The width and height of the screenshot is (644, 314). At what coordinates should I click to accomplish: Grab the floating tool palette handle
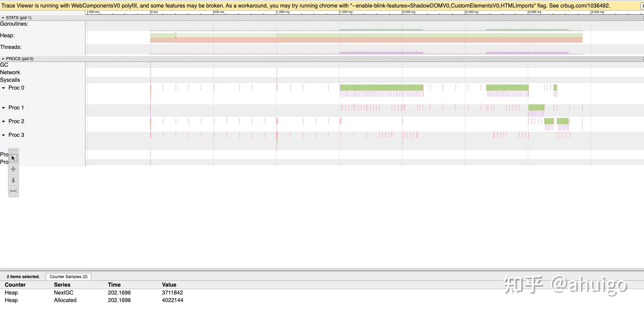13,151
